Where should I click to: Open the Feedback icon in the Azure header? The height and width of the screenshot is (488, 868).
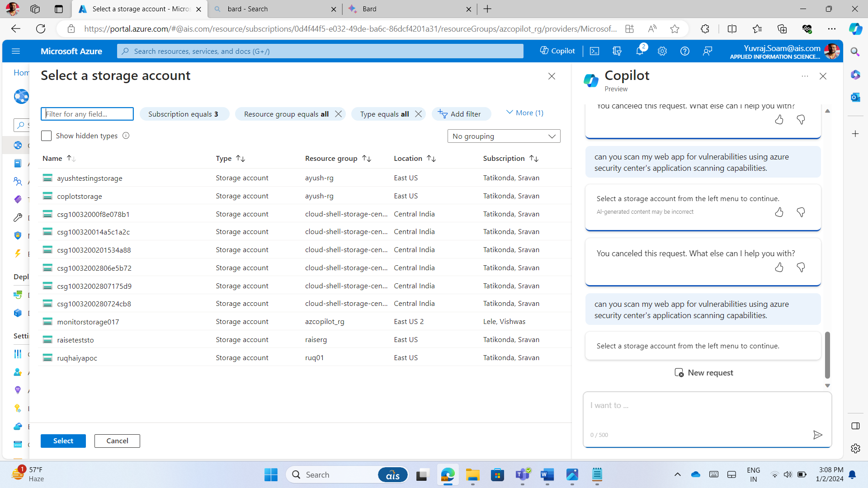click(708, 51)
